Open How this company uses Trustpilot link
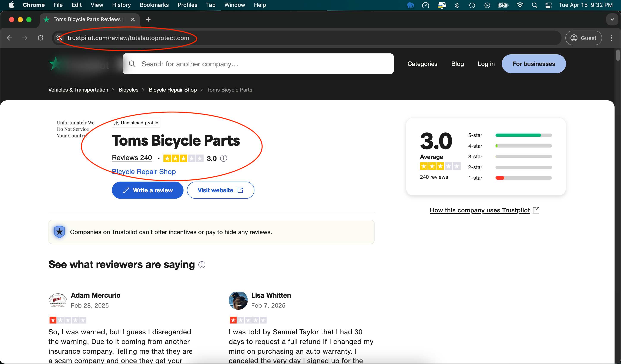621x364 pixels. point(485,210)
